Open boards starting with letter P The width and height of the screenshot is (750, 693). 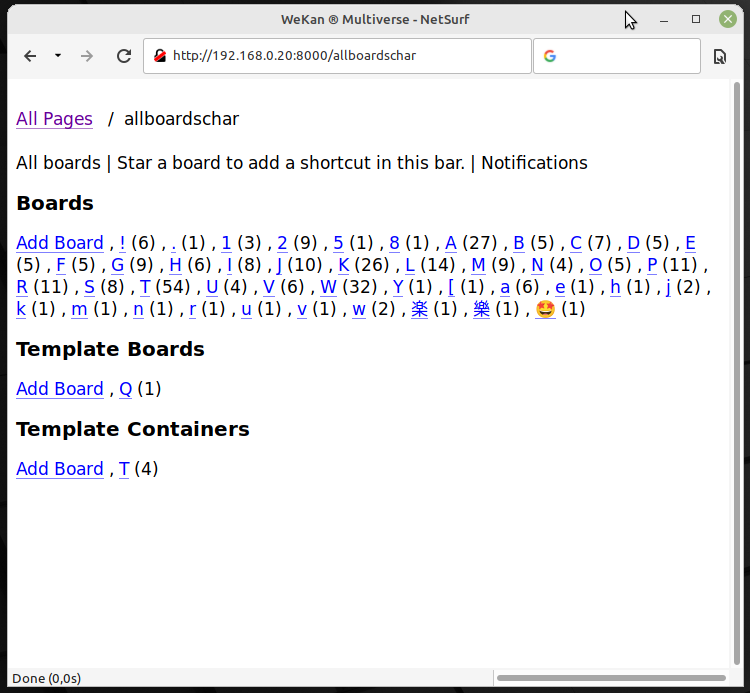click(x=652, y=264)
